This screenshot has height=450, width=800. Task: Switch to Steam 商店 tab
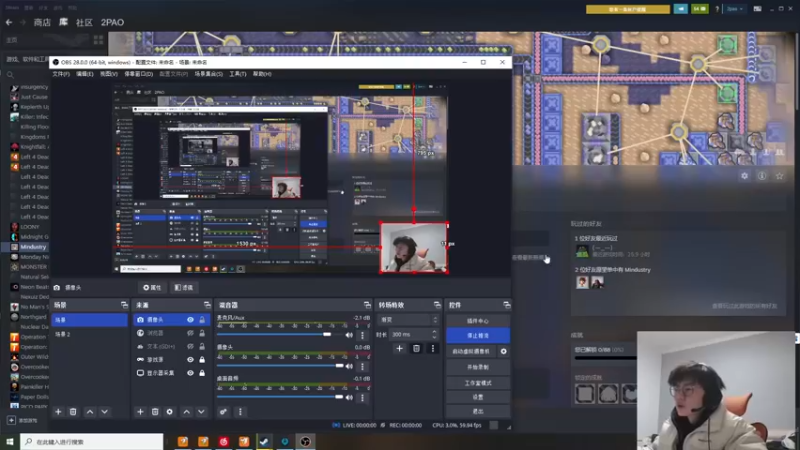coord(42,22)
